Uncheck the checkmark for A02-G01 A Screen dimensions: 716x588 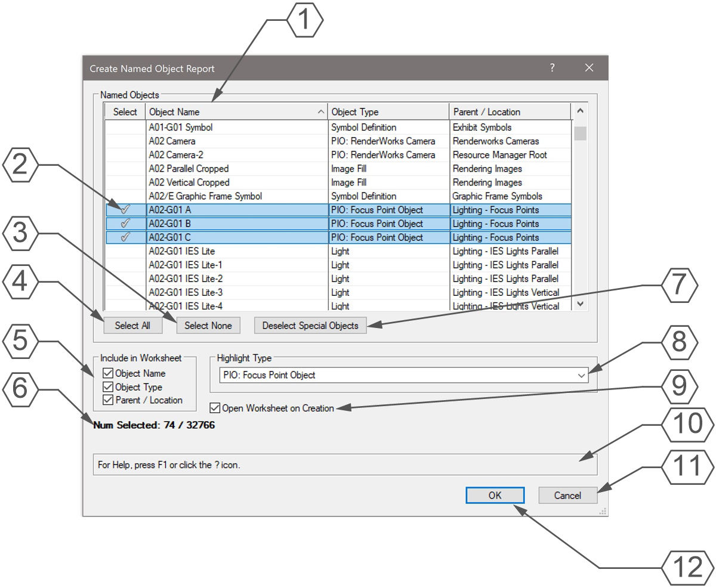(x=125, y=210)
